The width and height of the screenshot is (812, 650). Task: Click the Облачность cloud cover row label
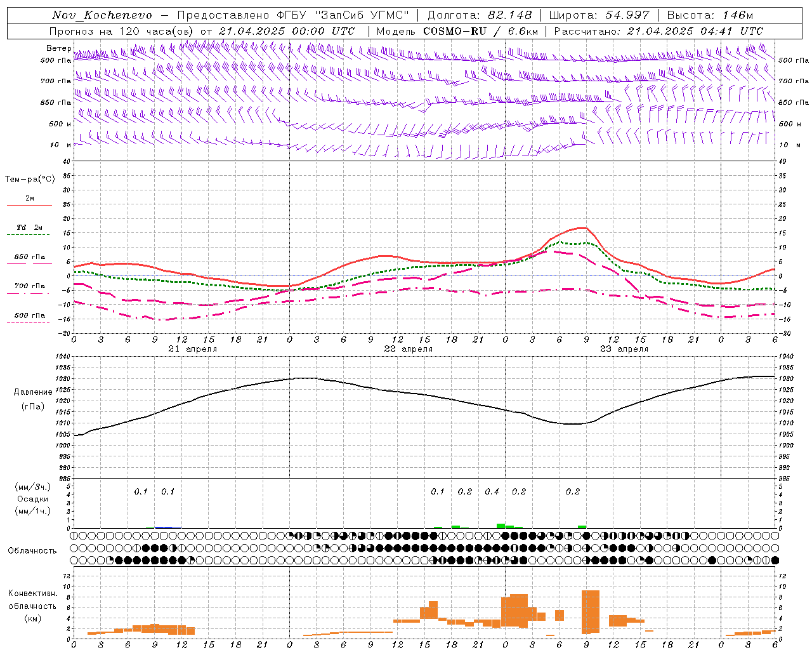[x=32, y=551]
